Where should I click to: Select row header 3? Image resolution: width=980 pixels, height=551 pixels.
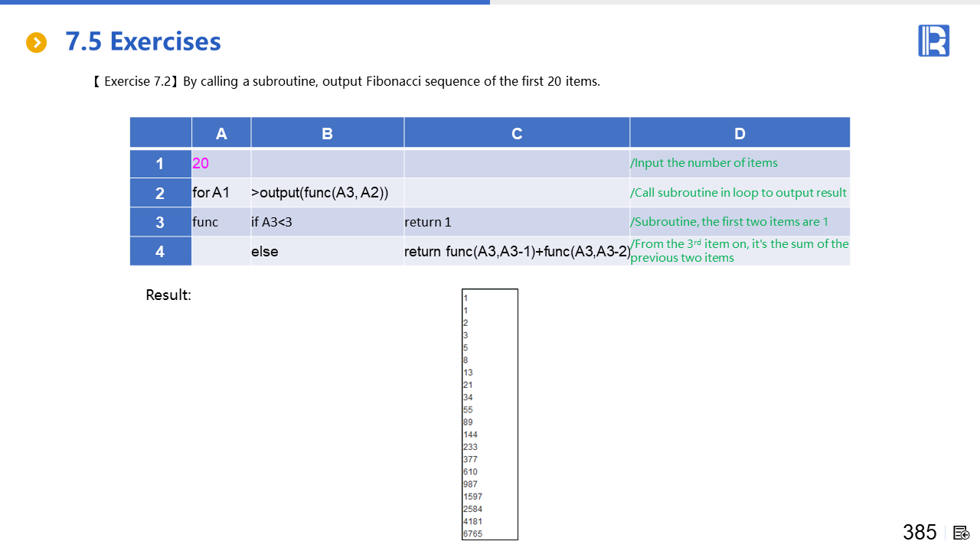160,222
